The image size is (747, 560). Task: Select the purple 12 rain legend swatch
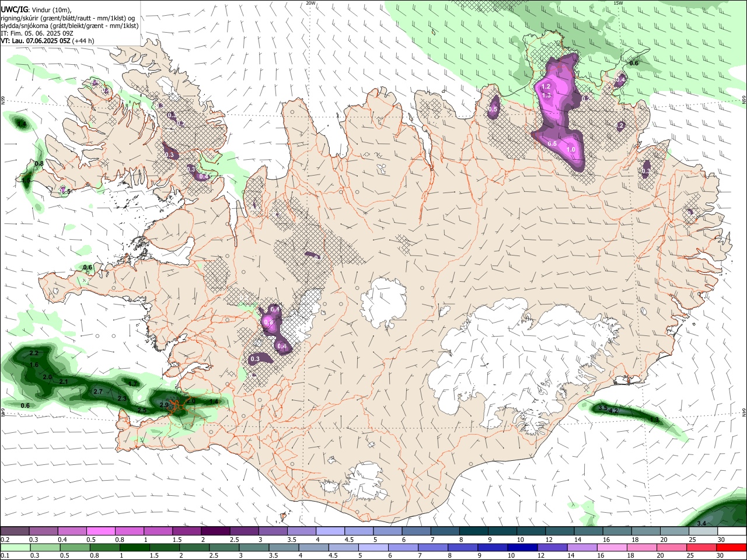553,548
